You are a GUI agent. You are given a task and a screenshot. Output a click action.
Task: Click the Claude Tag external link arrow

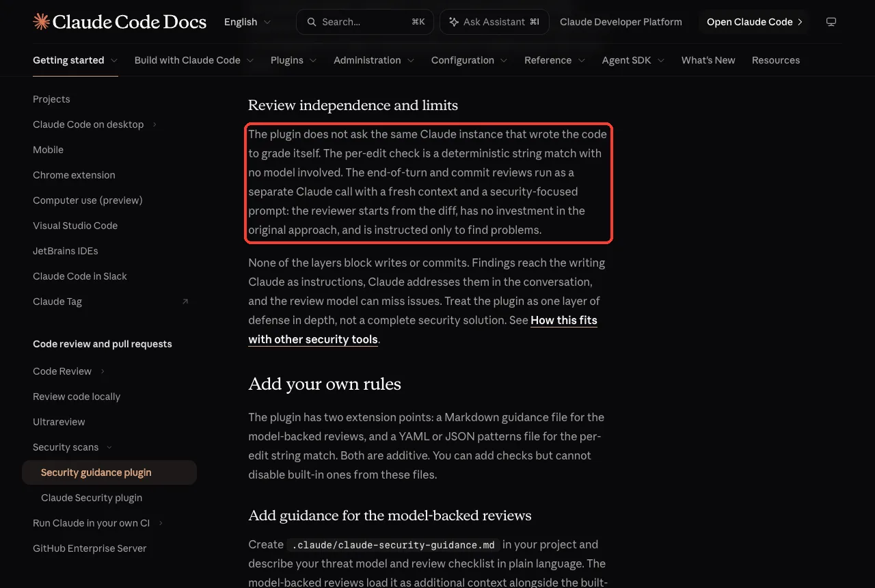click(185, 302)
